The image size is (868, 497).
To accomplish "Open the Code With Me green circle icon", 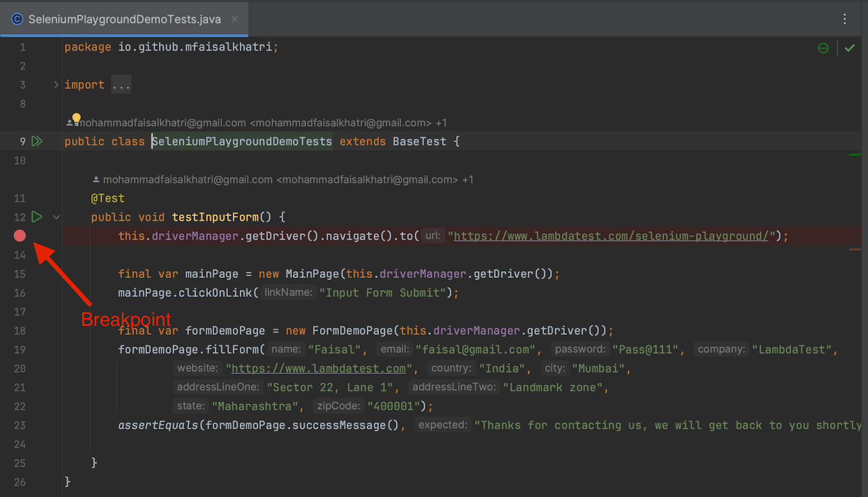I will [823, 48].
